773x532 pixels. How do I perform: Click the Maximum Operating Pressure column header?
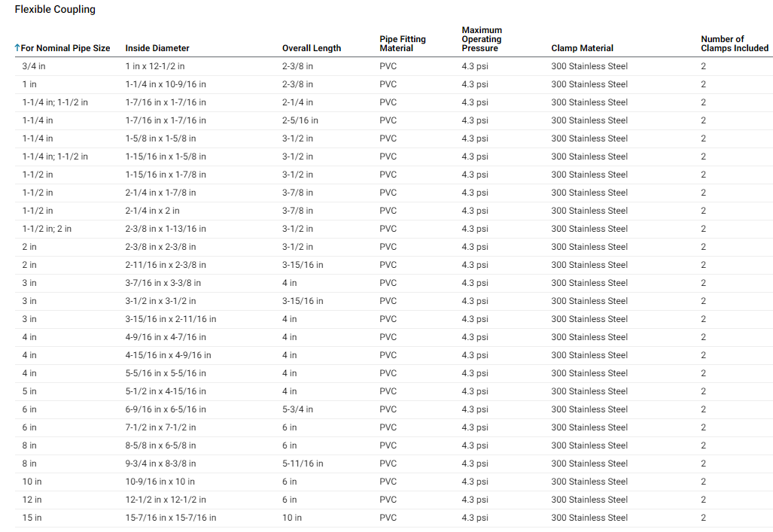click(x=481, y=39)
